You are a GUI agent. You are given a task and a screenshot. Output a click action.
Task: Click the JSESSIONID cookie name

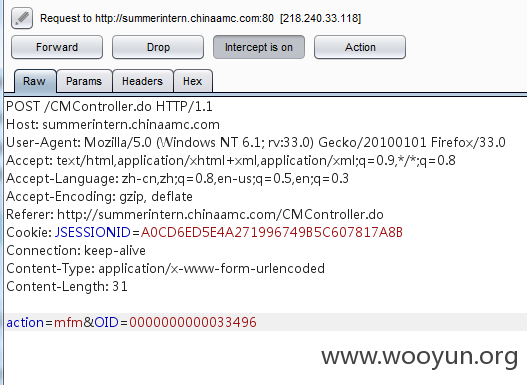pyautogui.click(x=93, y=232)
